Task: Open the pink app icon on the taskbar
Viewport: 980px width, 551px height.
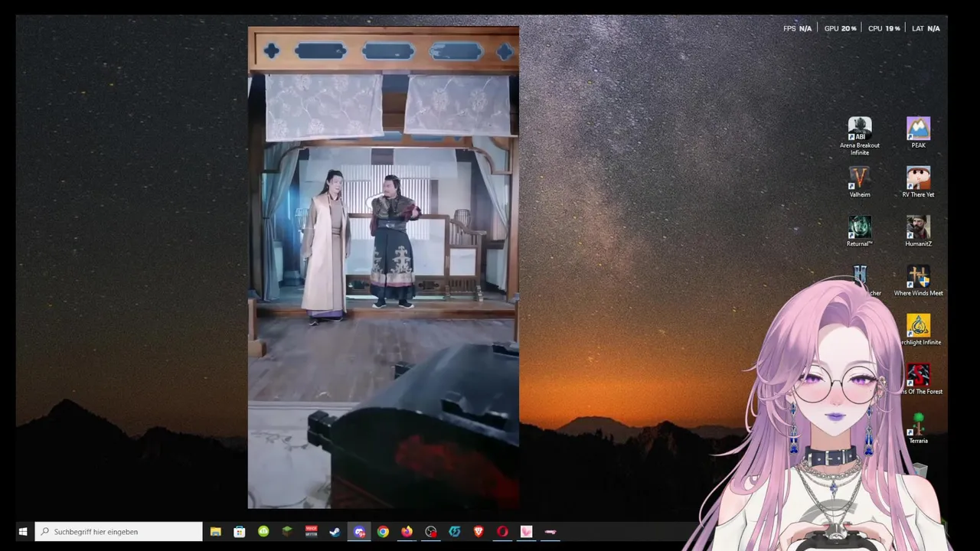Action: [x=526, y=531]
